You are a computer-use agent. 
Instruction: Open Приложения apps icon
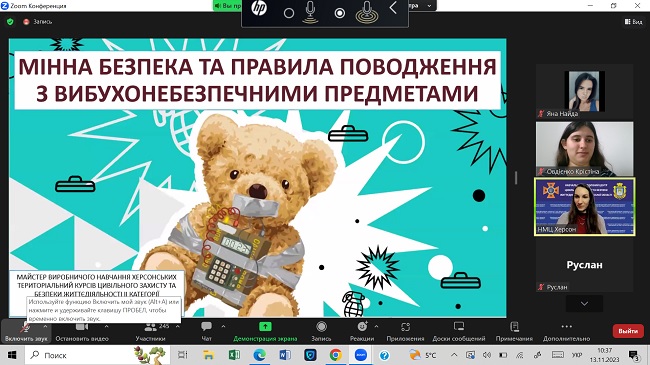coord(405,327)
